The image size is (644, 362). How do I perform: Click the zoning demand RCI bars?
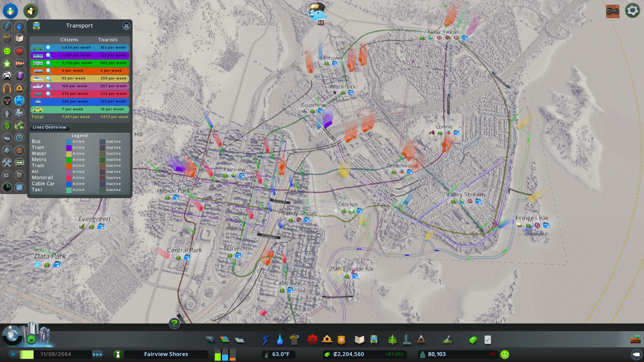click(225, 354)
